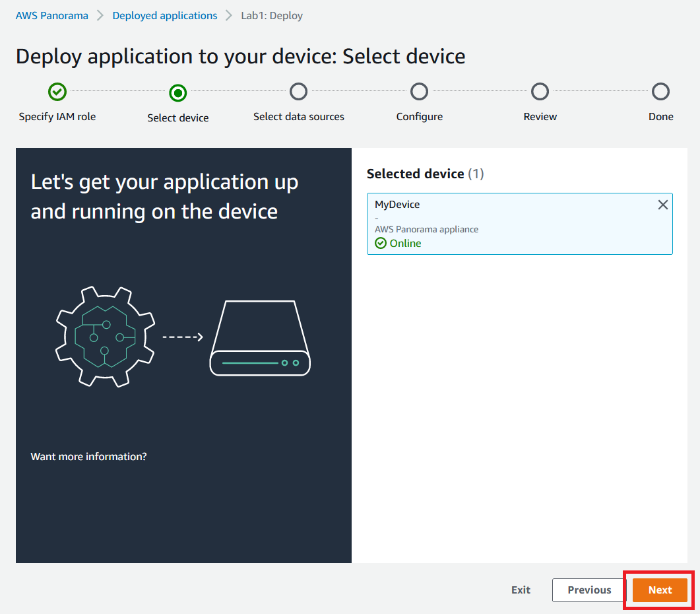Screen dimensions: 700x614
Task: Open AWS Panorama breadcrumb link
Action: tap(51, 16)
